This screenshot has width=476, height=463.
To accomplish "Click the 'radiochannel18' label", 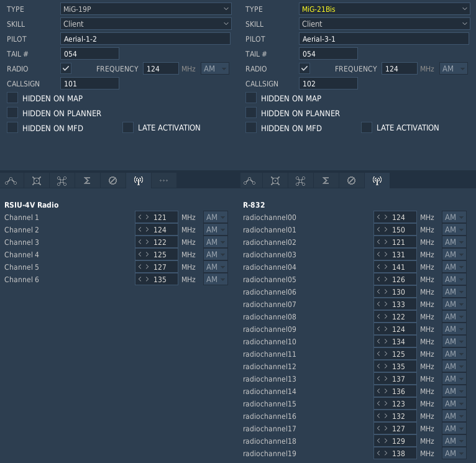I will [270, 441].
